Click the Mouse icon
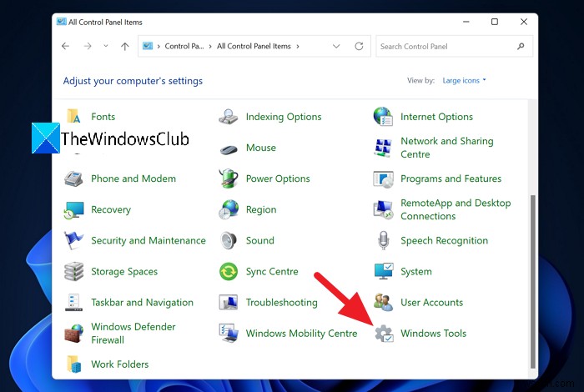Screen dimensions: 584x392 (229, 149)
